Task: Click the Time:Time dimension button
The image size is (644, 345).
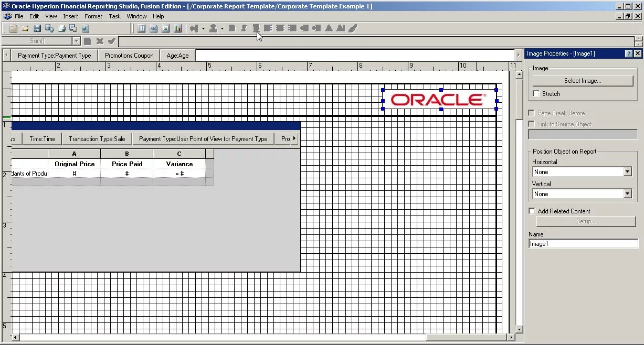Action: (43, 139)
